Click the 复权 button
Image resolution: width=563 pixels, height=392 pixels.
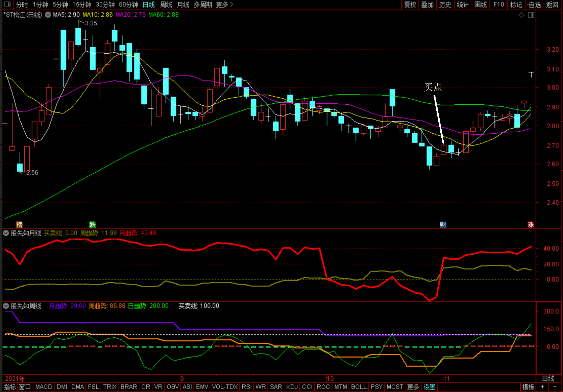pos(410,4)
